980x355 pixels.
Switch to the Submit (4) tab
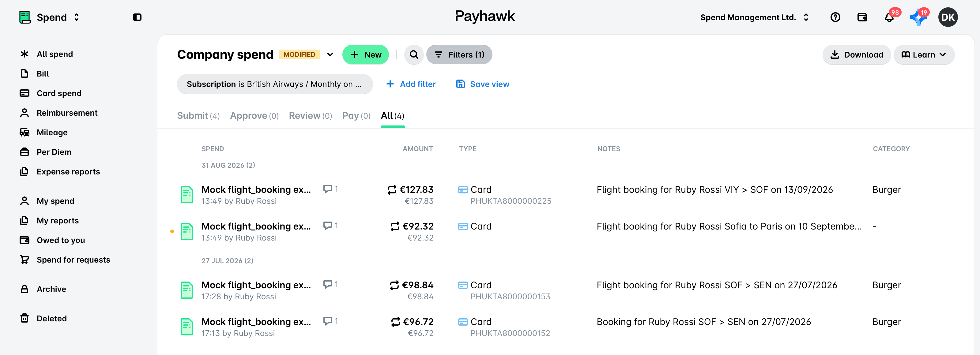click(x=198, y=116)
